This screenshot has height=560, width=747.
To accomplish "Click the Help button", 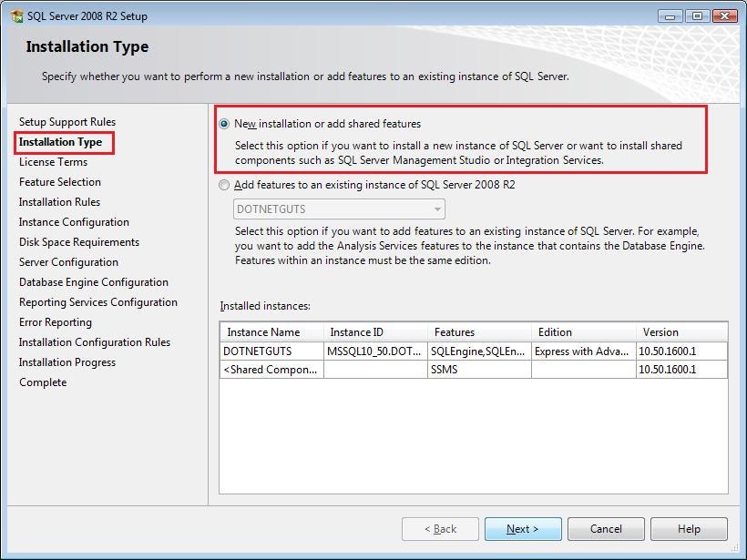I will (689, 529).
